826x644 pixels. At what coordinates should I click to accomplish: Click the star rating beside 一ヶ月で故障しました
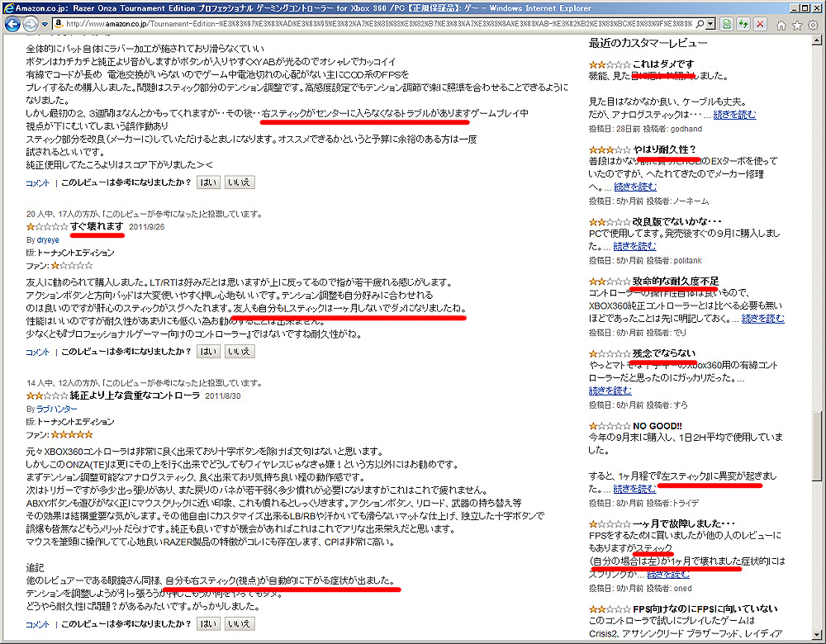click(610, 524)
